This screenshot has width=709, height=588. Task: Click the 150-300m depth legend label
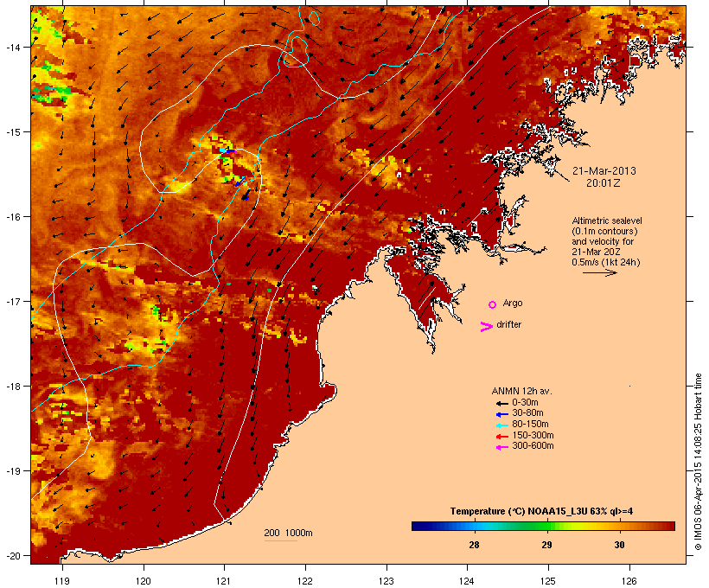tap(533, 435)
